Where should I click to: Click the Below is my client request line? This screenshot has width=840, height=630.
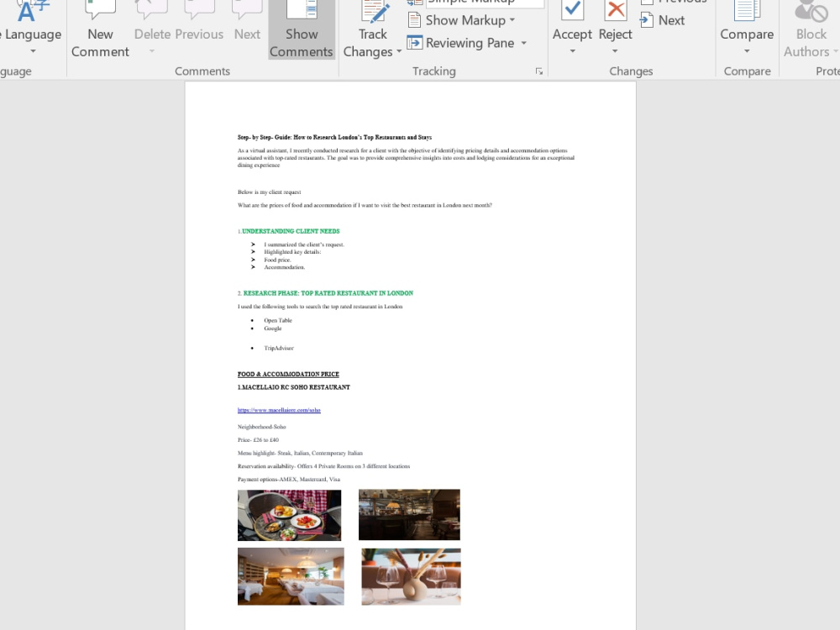tap(269, 192)
